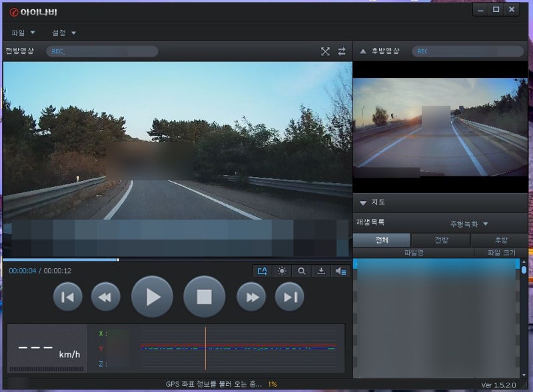533x392 pixels.
Task: Click the video seek progress bar
Action: tap(177, 260)
